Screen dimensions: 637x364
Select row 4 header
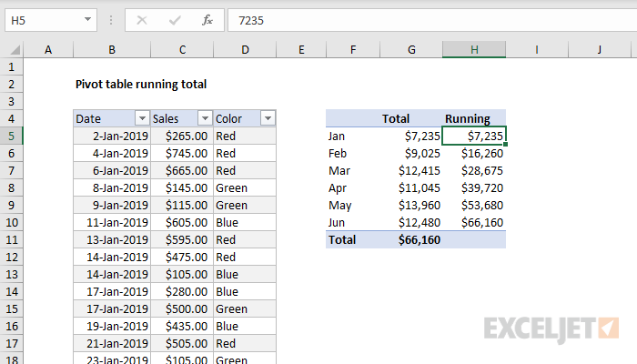(x=11, y=118)
